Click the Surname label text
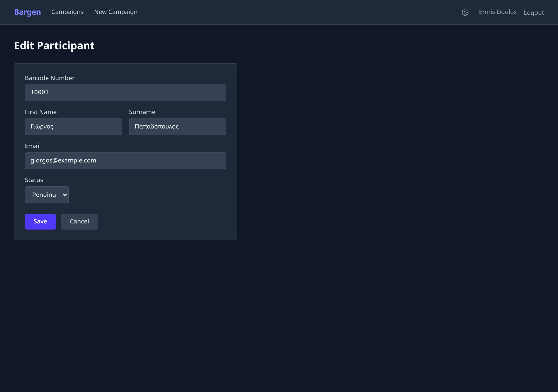 pyautogui.click(x=142, y=112)
